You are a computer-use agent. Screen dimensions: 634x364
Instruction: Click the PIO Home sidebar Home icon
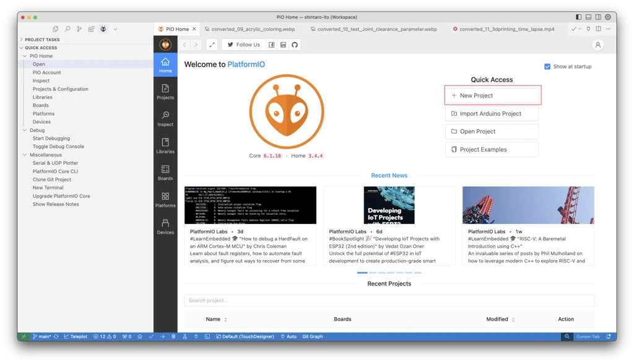click(x=165, y=65)
